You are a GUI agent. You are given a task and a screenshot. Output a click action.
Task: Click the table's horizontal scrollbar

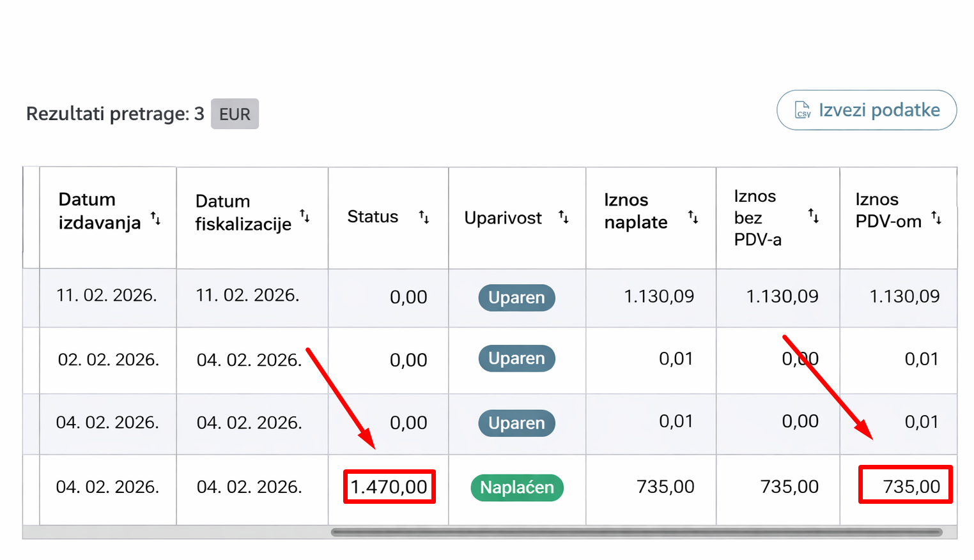click(x=636, y=532)
